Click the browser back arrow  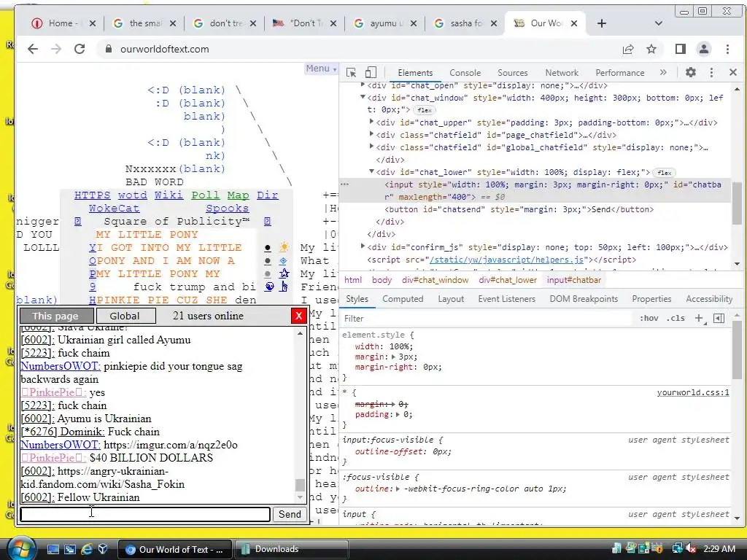click(32, 49)
